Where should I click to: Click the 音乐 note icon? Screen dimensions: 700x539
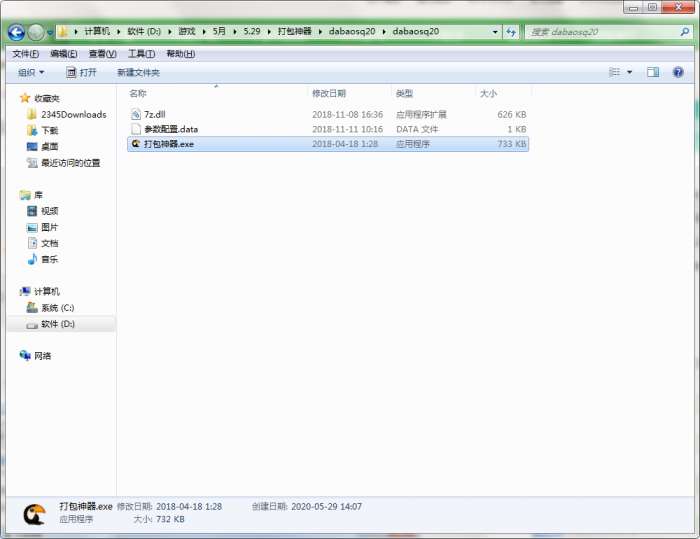pos(32,259)
